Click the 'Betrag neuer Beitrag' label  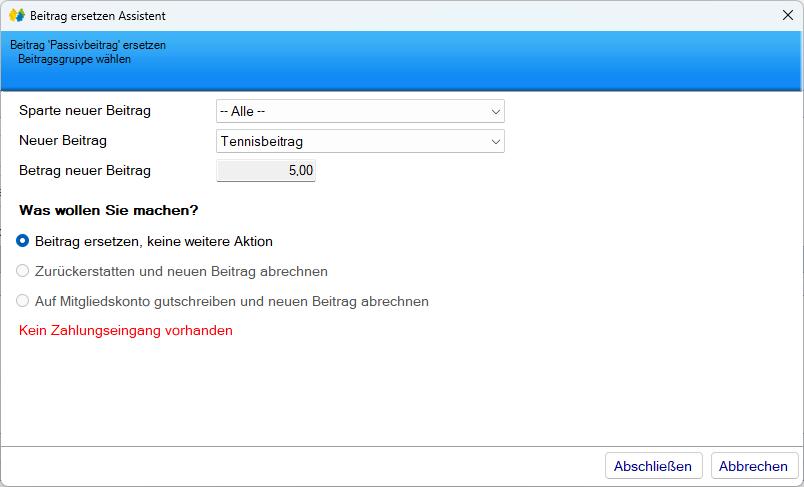click(85, 171)
